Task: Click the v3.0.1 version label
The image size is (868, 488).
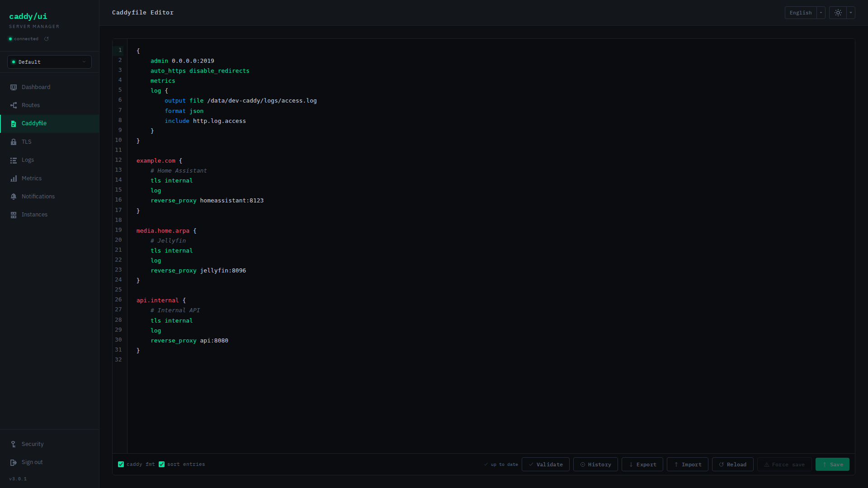Action: tap(18, 479)
